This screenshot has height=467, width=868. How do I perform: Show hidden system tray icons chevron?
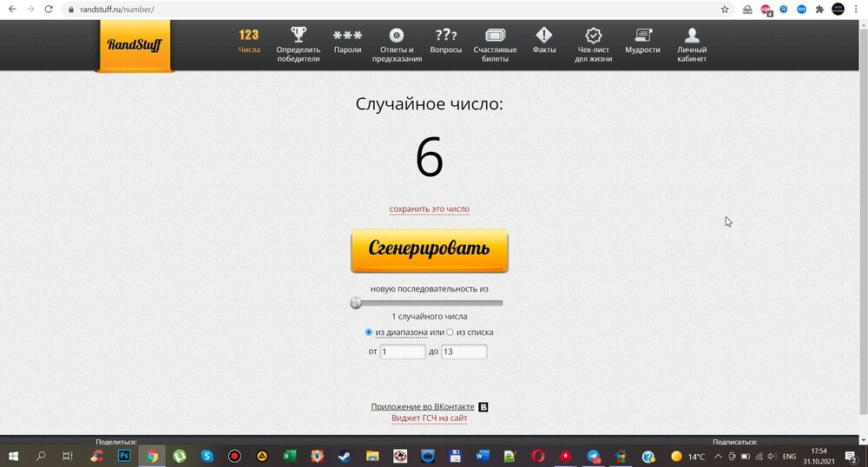pos(718,456)
